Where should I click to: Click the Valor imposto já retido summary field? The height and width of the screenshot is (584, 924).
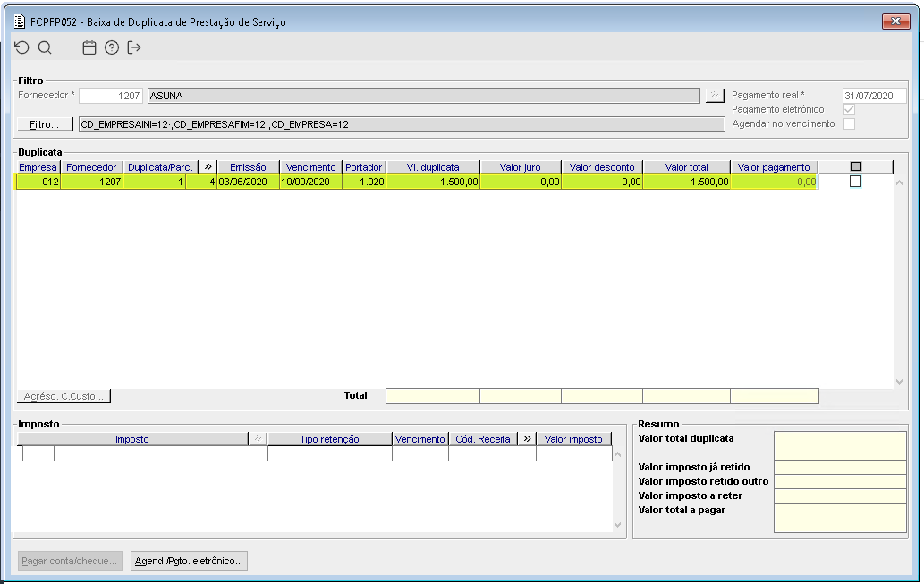click(840, 468)
